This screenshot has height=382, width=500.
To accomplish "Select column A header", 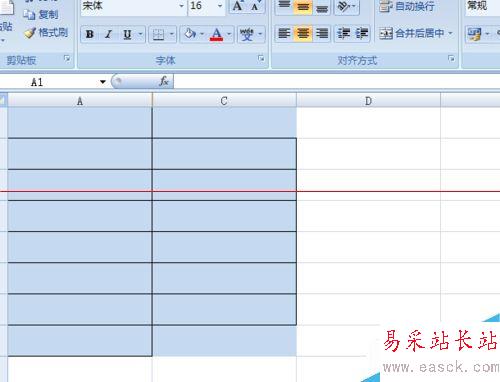I will [x=80, y=101].
